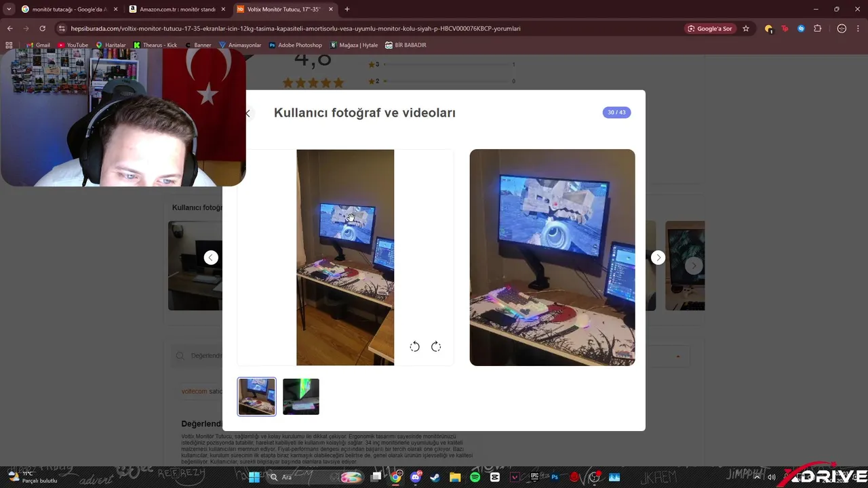Rotate the photo clockwise
Screen dimensions: 868x488
pos(436,346)
